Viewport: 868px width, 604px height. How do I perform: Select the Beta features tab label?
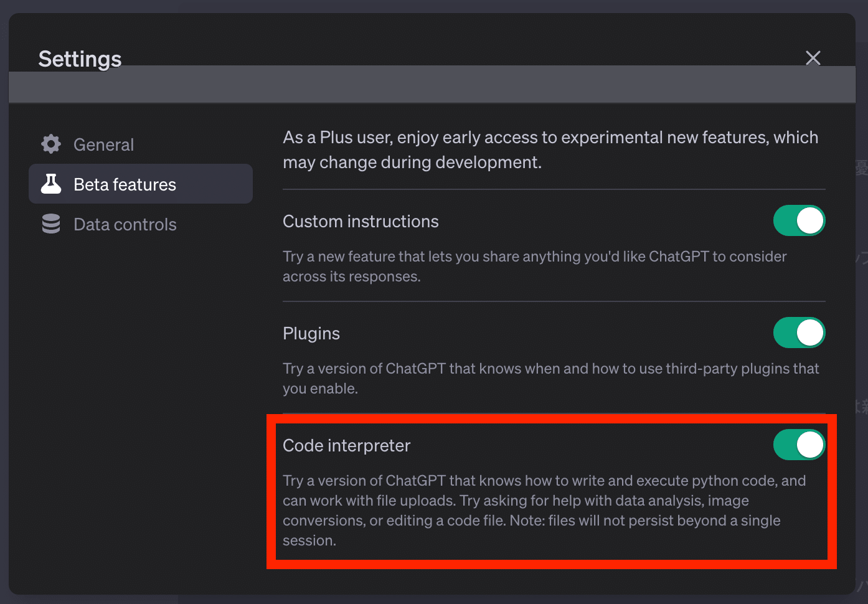click(x=125, y=185)
